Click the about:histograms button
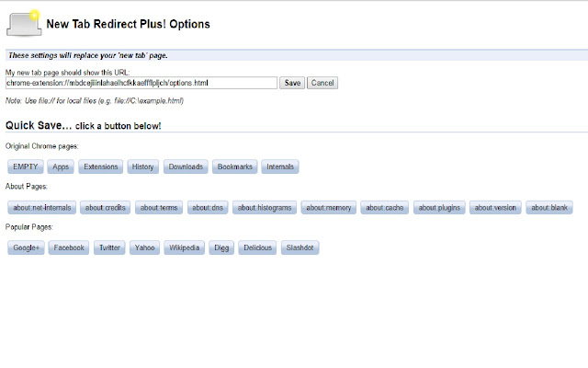The width and height of the screenshot is (588, 368). point(265,208)
